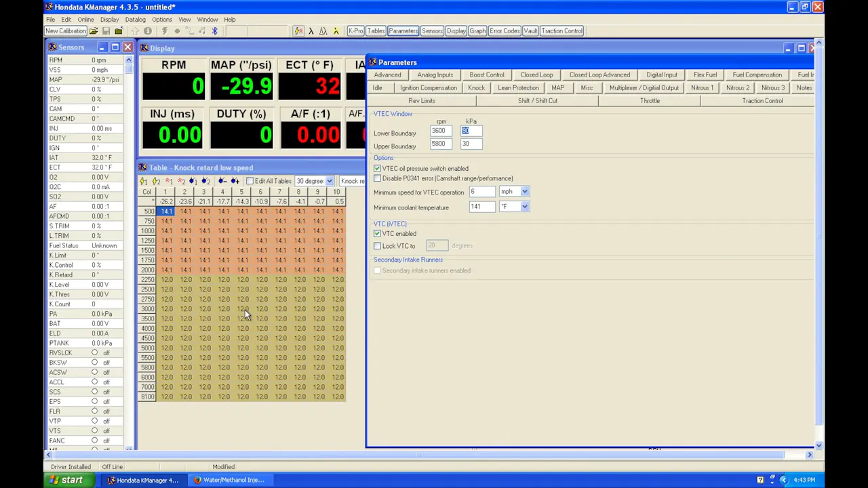This screenshot has width=868, height=488.
Task: Click the upload arrow toolbar icon
Action: (135, 30)
